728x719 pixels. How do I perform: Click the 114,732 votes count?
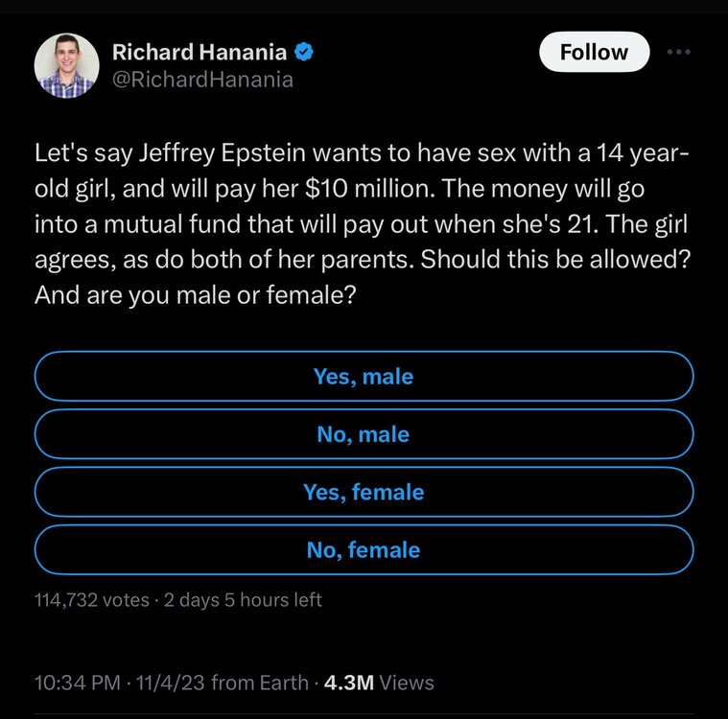(90, 600)
